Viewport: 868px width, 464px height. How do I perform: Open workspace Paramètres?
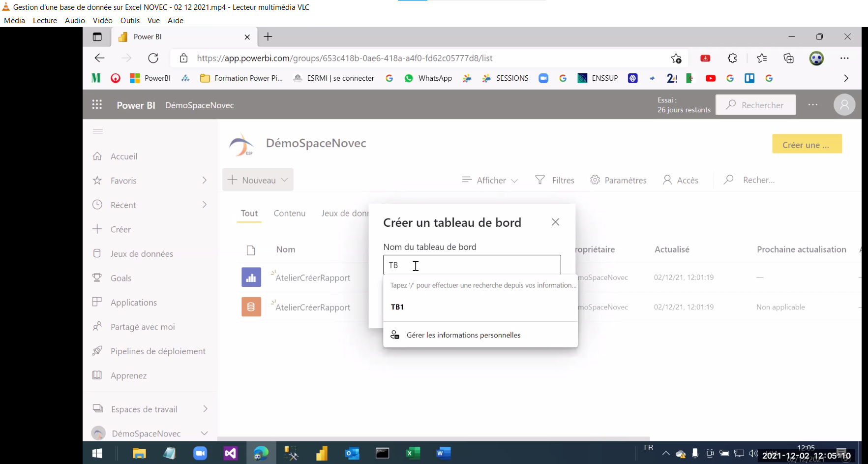[618, 180]
